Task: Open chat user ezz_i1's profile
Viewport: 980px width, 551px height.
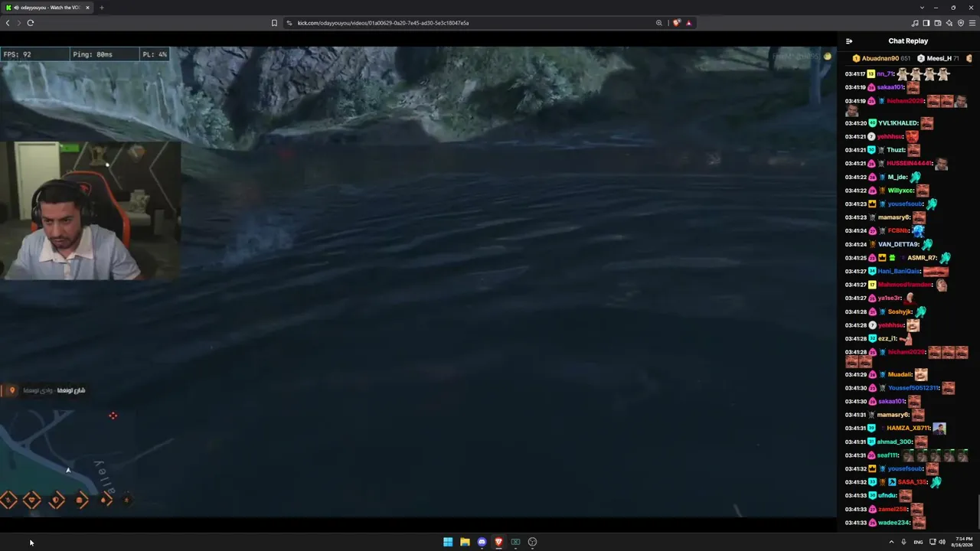Action: (x=887, y=339)
